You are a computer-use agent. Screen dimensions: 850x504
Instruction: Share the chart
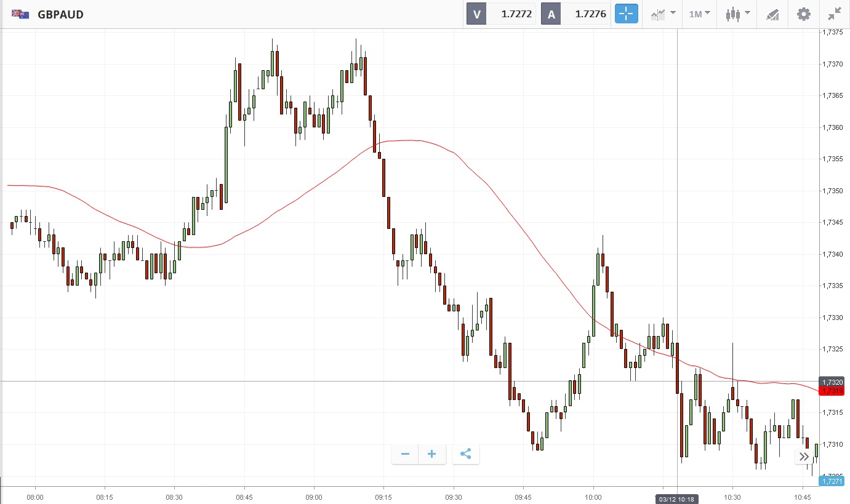pyautogui.click(x=466, y=454)
